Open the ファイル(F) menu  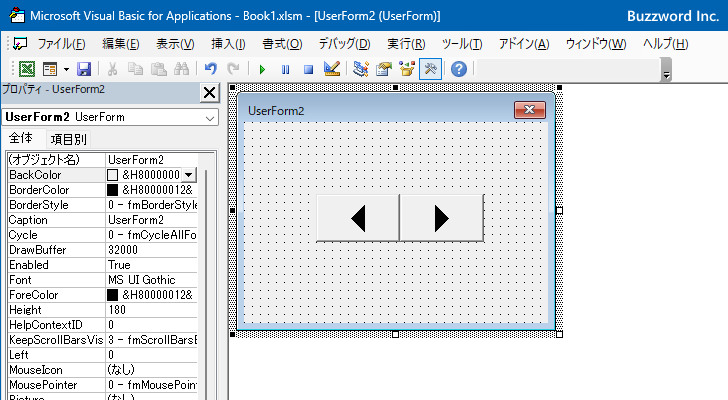[x=61, y=44]
